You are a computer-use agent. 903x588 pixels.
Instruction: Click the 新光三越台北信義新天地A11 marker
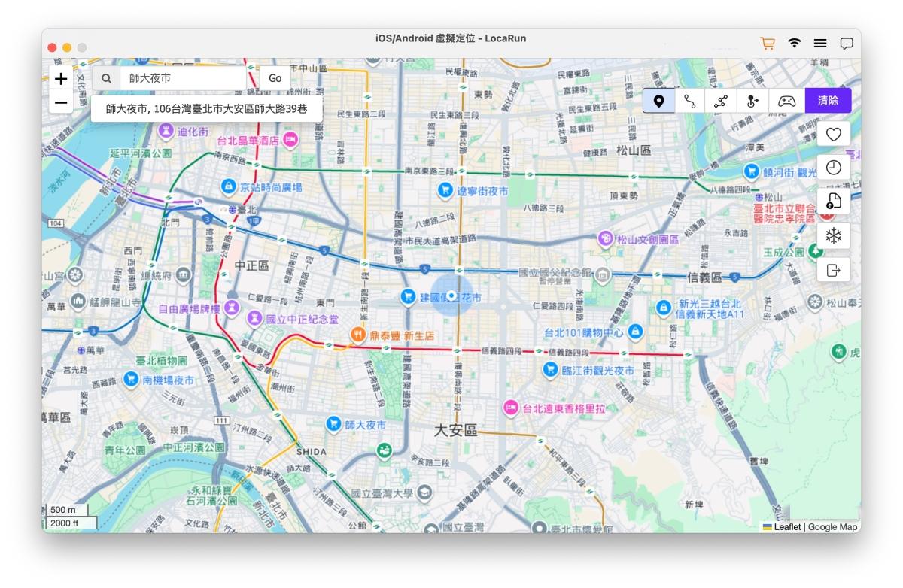663,307
